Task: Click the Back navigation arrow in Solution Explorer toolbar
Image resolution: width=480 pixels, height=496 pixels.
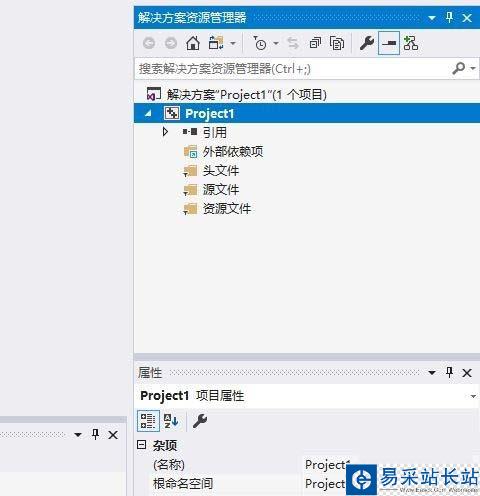Action: pyautogui.click(x=149, y=43)
